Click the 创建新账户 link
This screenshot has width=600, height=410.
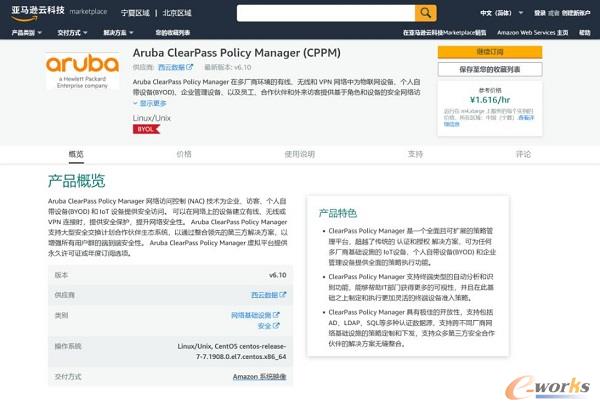pos(576,13)
